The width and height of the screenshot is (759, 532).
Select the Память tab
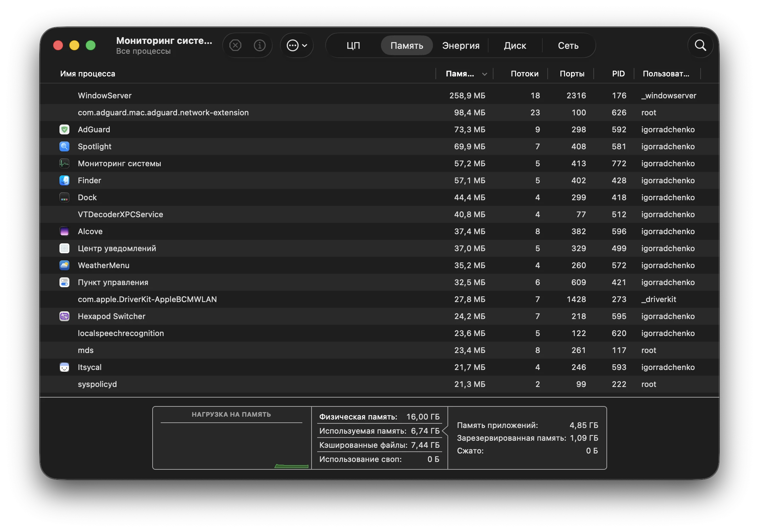[x=407, y=46]
